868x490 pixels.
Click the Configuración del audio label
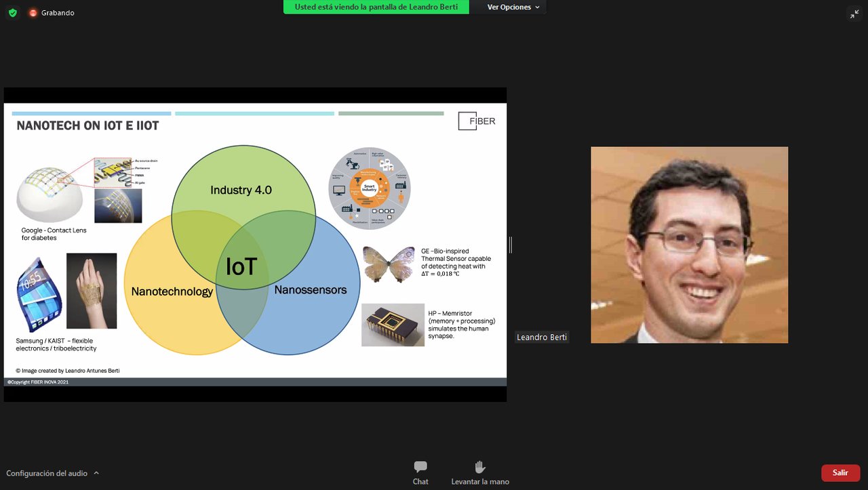pos(47,473)
